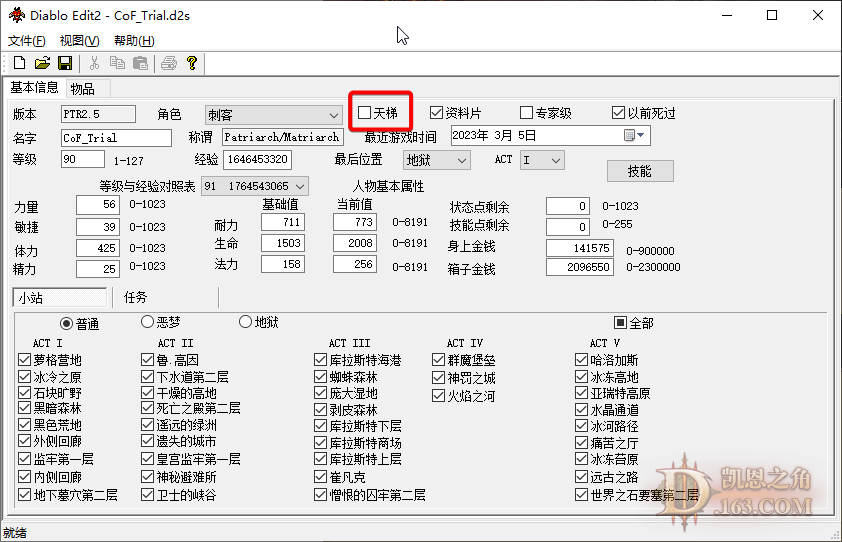Click the 生命 base value field 1503
This screenshot has width=842, height=542.
click(x=283, y=243)
